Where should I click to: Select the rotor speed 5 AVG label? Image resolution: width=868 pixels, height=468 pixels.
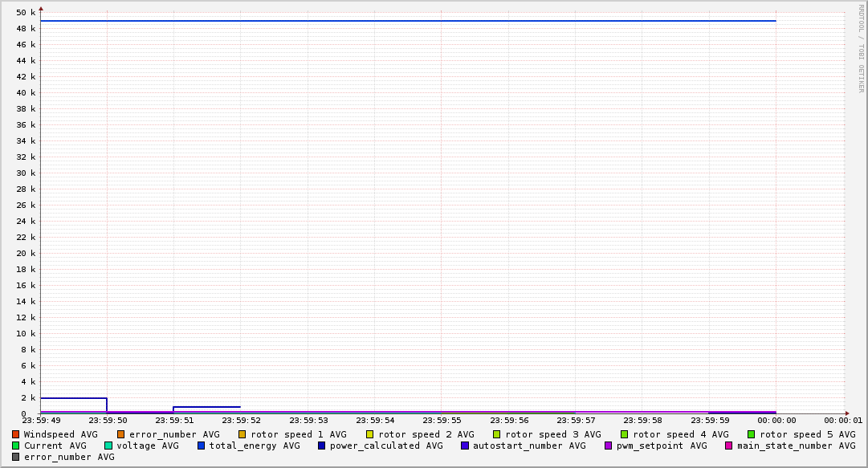tap(808, 434)
